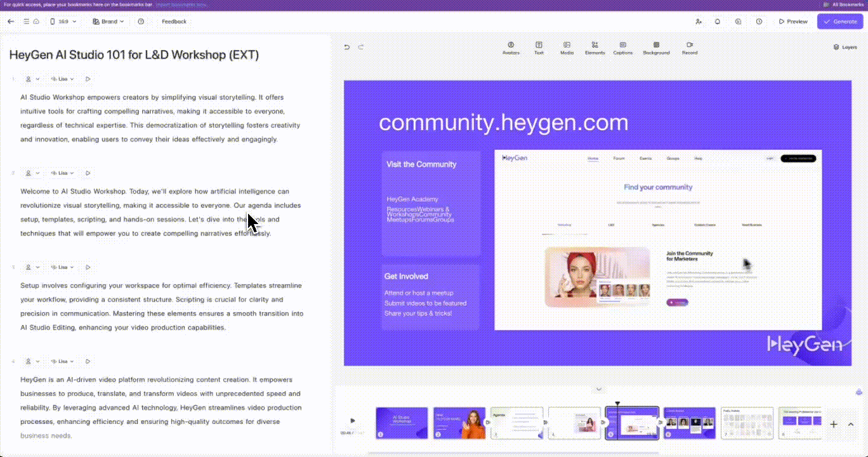Open the Text tool
The height and width of the screenshot is (457, 868).
click(539, 48)
